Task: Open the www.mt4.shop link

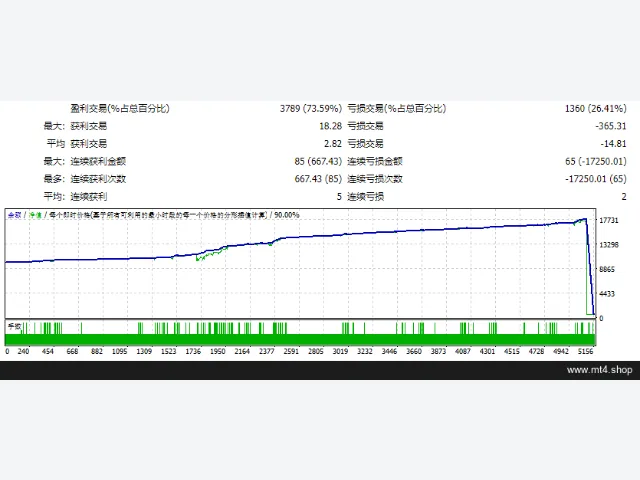Action: tap(599, 370)
